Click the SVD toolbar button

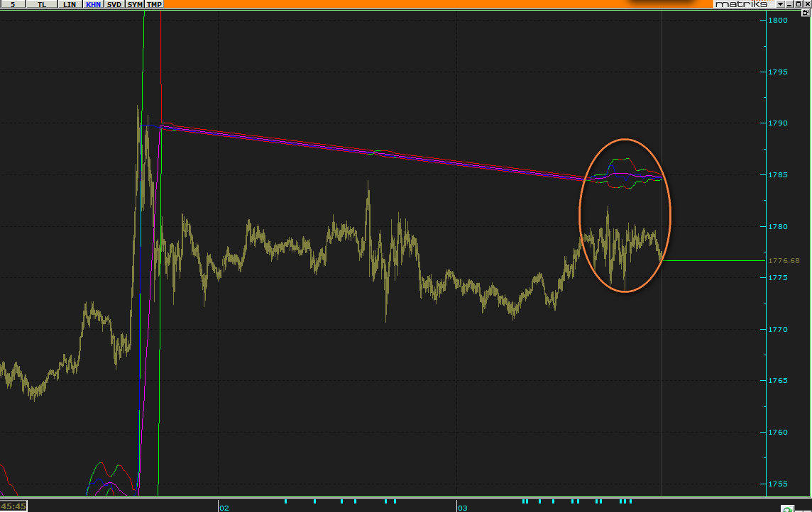tap(114, 4)
